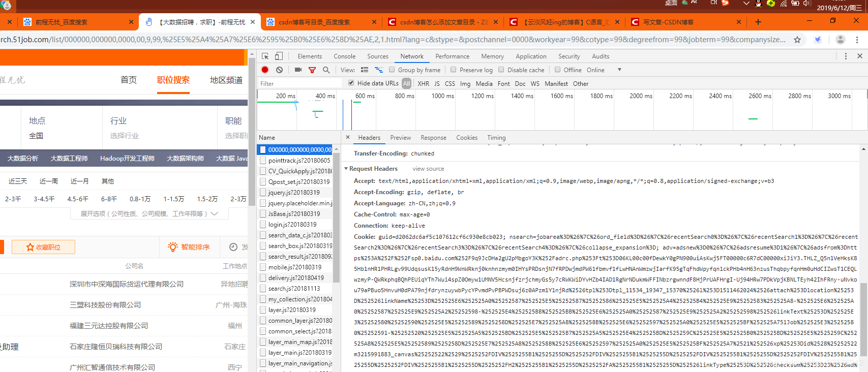This screenshot has width=868, height=372.
Task: Open the Timing tab of request
Action: (x=496, y=138)
